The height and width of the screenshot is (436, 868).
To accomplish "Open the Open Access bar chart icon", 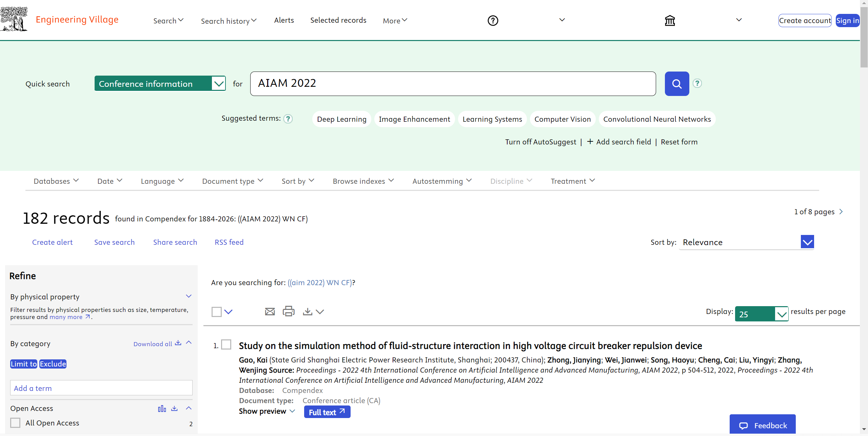I will coord(162,409).
